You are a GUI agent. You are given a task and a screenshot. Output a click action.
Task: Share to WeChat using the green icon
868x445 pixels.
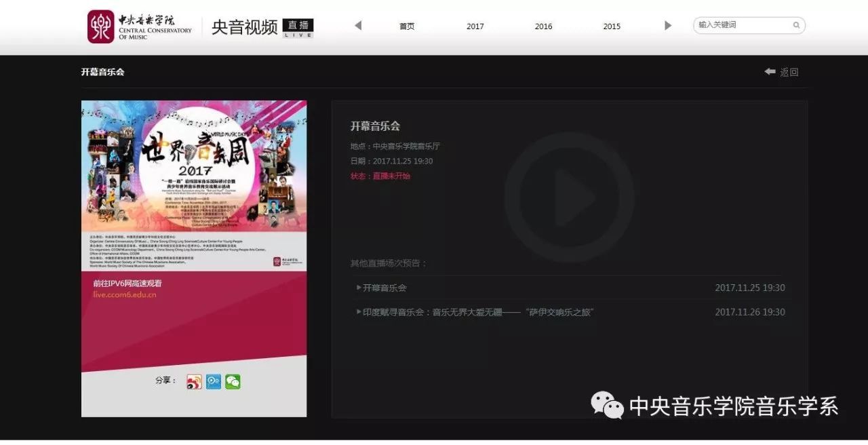233,382
